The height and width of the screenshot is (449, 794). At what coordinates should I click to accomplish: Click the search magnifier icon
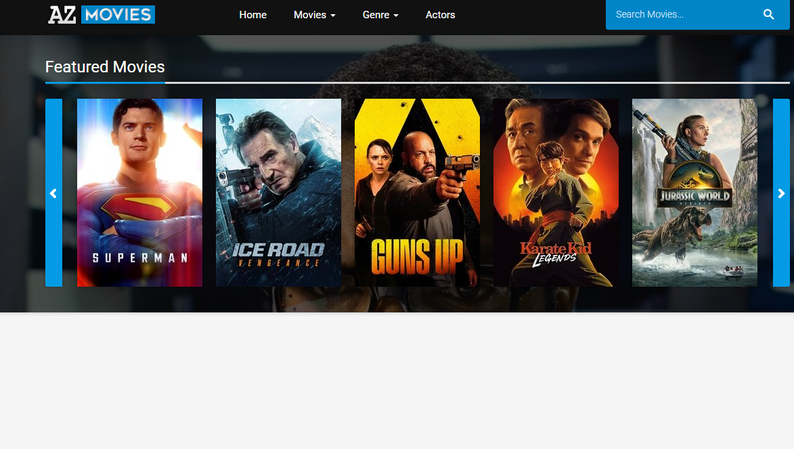[768, 15]
